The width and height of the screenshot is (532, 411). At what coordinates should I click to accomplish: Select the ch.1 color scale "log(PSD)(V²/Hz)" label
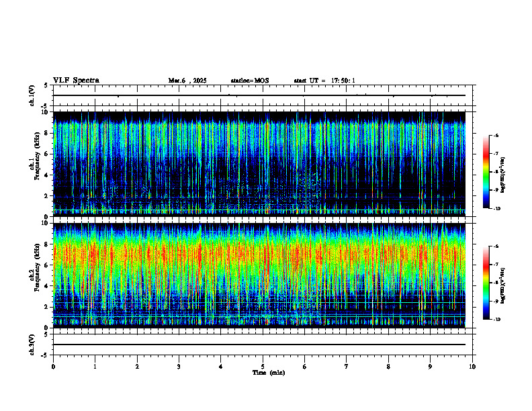click(x=503, y=175)
